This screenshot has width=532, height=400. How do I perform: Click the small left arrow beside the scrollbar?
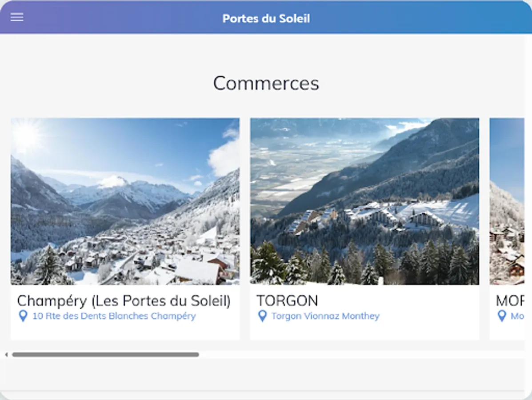[x=6, y=354]
